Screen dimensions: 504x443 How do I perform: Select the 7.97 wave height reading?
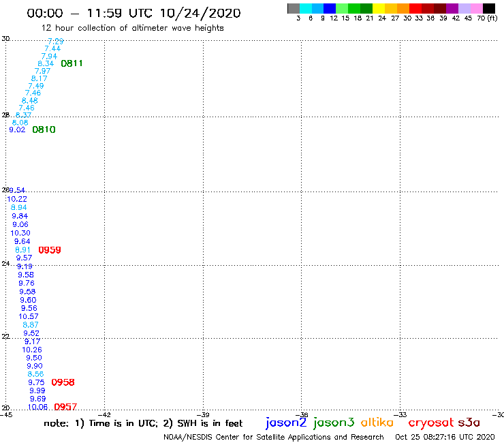pyautogui.click(x=42, y=71)
